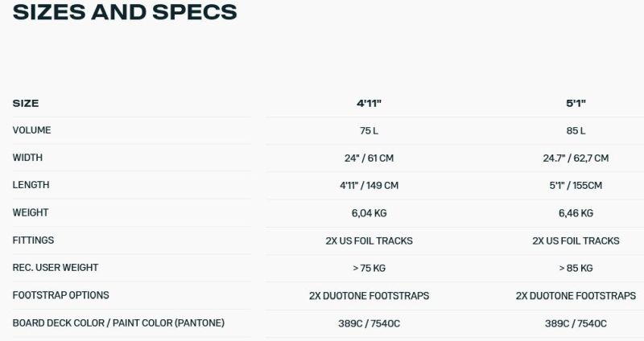Select the 24" / 61 CM width cell
Screen dimensions: 644x341
pos(369,158)
